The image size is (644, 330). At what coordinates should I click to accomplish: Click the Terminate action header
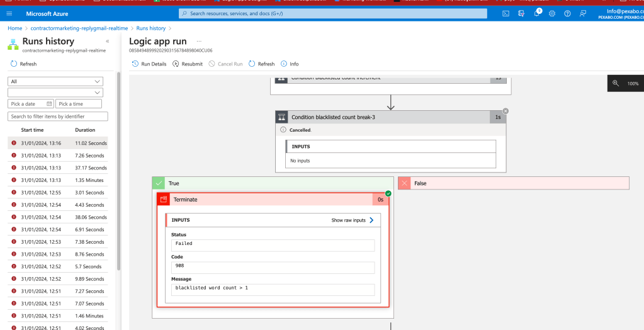tap(273, 199)
